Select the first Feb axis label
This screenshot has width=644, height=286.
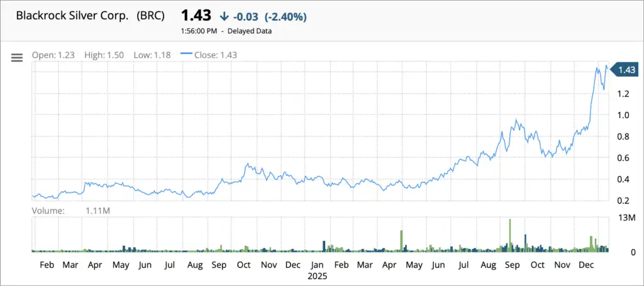pyautogui.click(x=47, y=265)
